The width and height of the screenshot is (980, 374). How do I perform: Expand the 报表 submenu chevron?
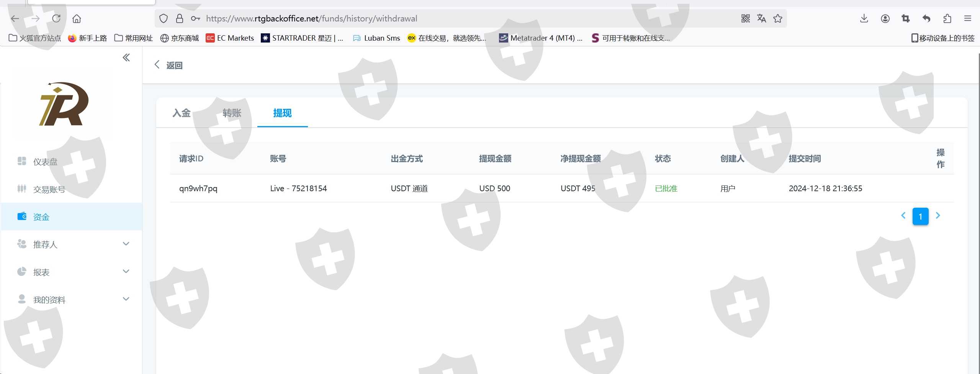coord(126,271)
